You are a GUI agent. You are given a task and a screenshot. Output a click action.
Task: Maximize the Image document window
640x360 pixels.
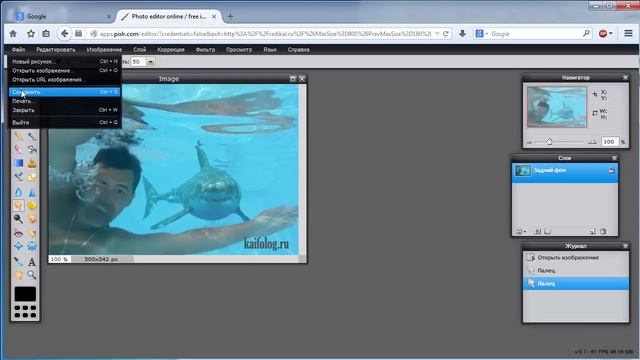pyautogui.click(x=293, y=78)
